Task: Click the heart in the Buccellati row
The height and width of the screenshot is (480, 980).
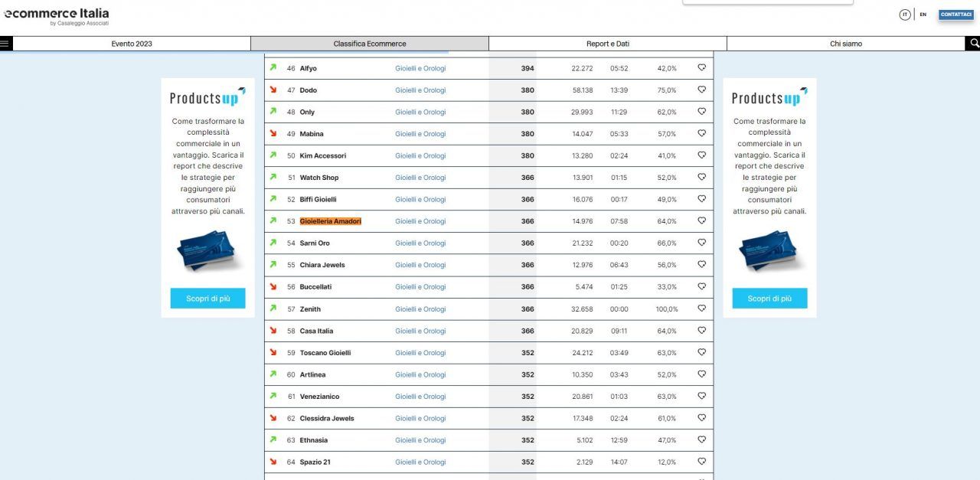Action: 701,286
